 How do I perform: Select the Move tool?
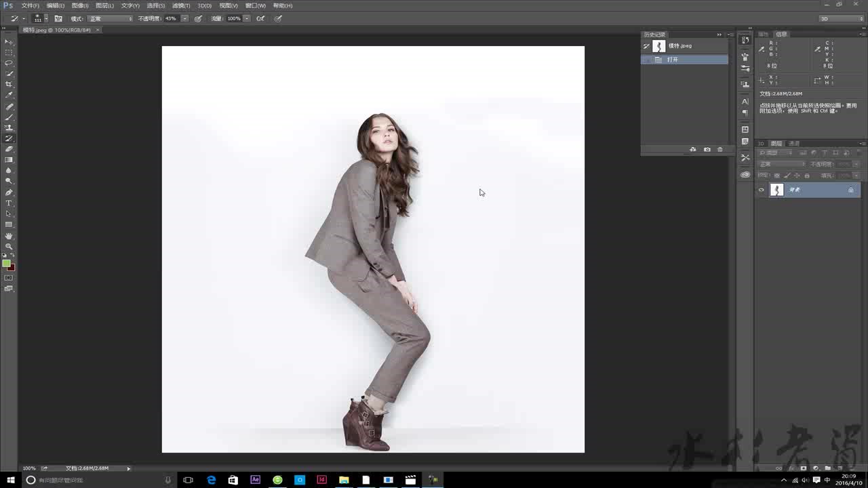coord(9,42)
